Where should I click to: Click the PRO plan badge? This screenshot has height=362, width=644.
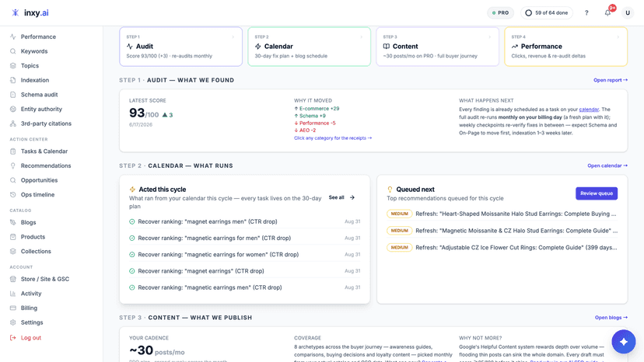pos(500,12)
